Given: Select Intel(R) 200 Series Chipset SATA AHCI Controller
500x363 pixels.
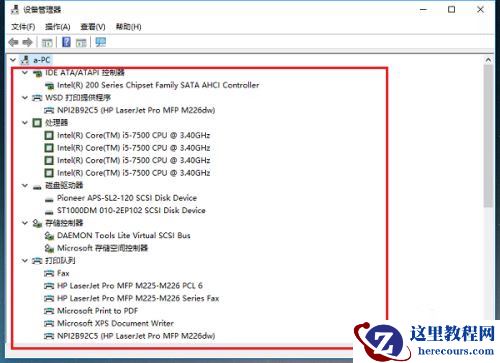Looking at the screenshot, I should click(x=158, y=85).
